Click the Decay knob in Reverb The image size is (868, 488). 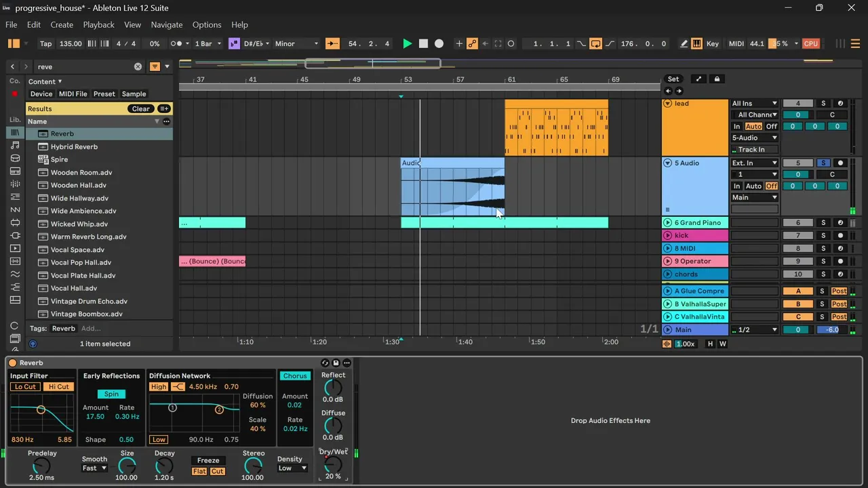click(x=164, y=466)
